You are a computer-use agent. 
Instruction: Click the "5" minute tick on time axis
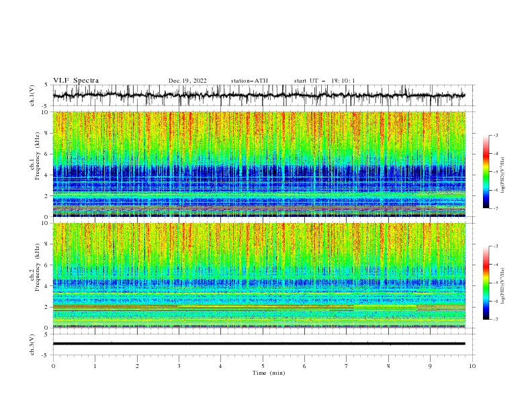(x=263, y=366)
